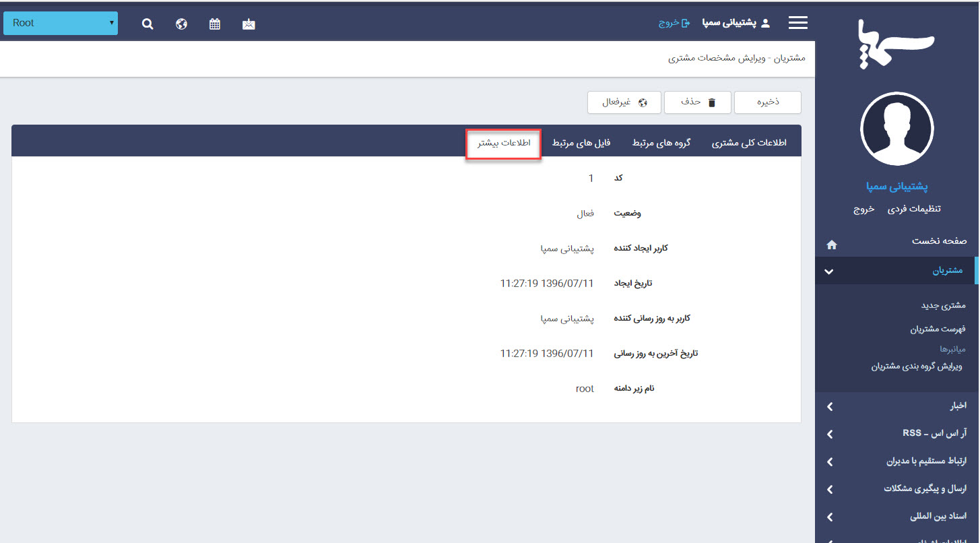Click the ذخیره save button
The image size is (980, 543).
pos(768,102)
